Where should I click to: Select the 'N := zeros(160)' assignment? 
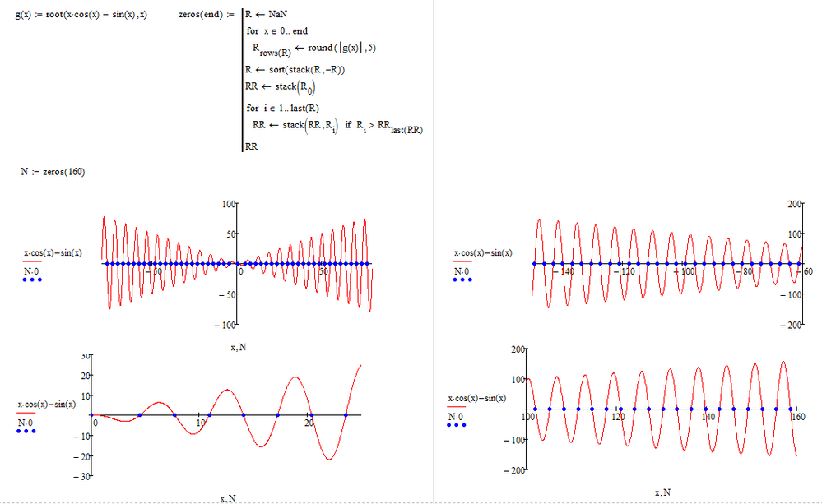coord(53,172)
